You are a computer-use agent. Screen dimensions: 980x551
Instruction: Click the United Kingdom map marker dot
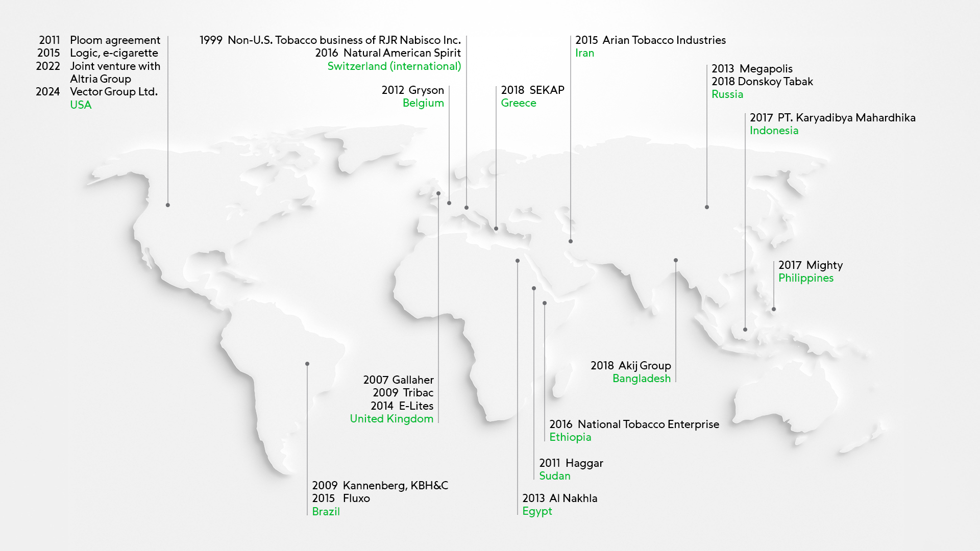[x=438, y=193]
